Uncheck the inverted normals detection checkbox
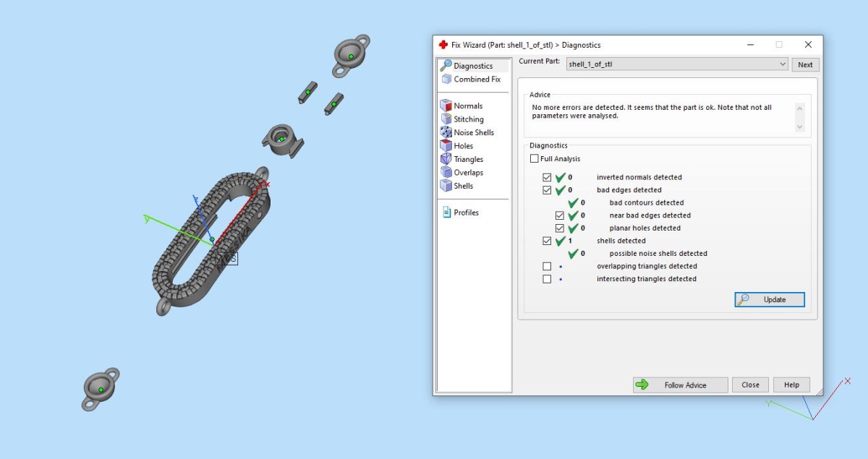The image size is (868, 459). click(547, 177)
